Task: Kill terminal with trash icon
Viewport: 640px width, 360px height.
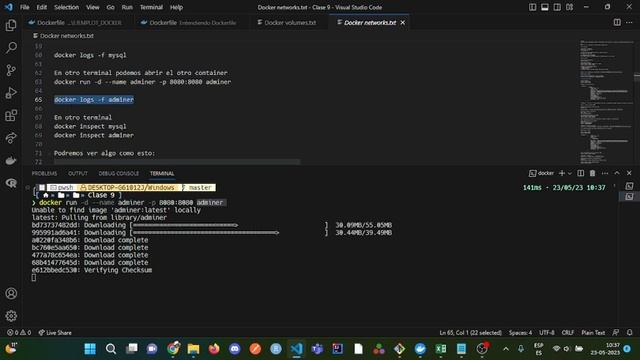Action: click(x=592, y=173)
